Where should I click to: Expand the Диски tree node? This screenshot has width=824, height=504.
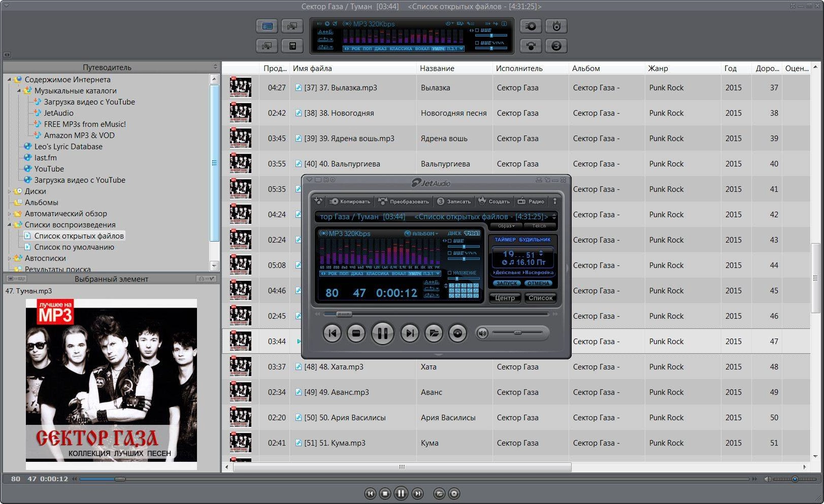9,191
